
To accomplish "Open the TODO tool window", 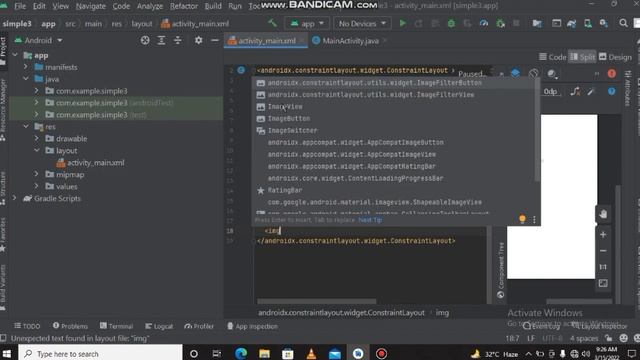I will tap(27, 326).
